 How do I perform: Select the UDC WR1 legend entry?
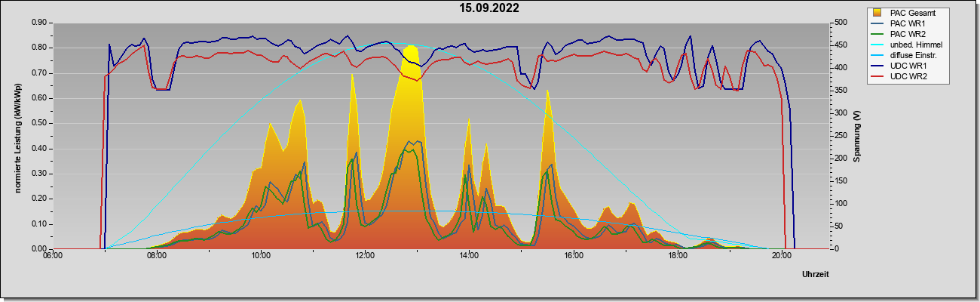(908, 66)
